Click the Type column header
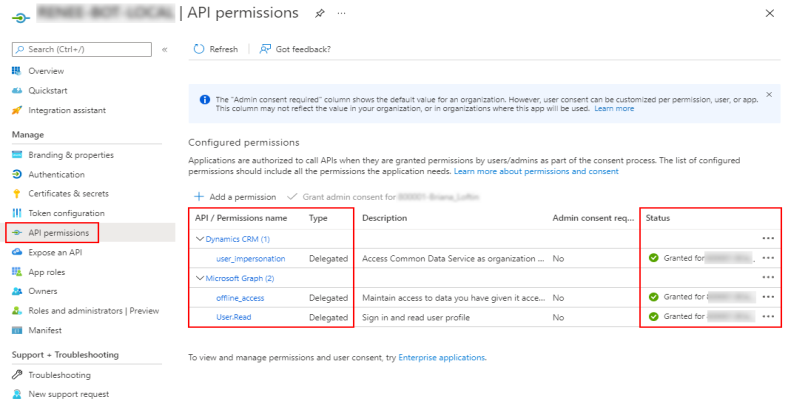 tap(318, 218)
